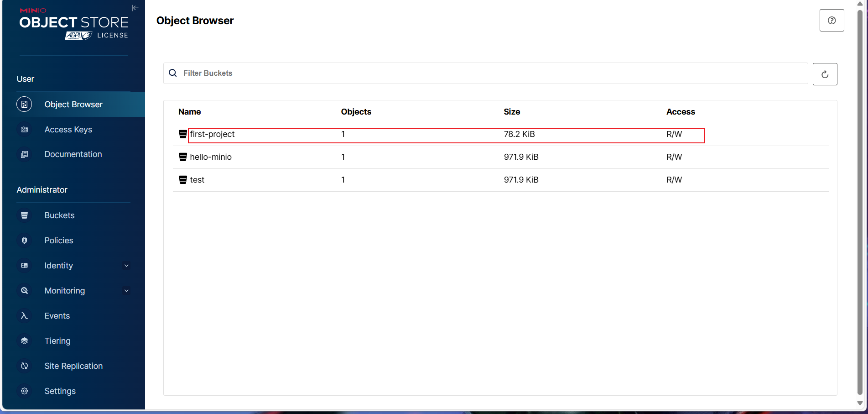
Task: Click the Tiering layers icon
Action: pos(25,341)
